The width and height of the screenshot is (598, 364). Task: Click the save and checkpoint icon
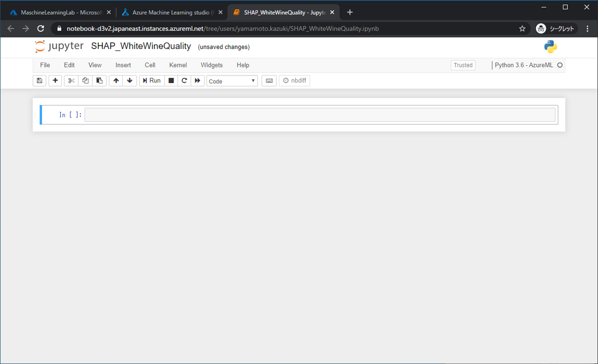pyautogui.click(x=39, y=81)
